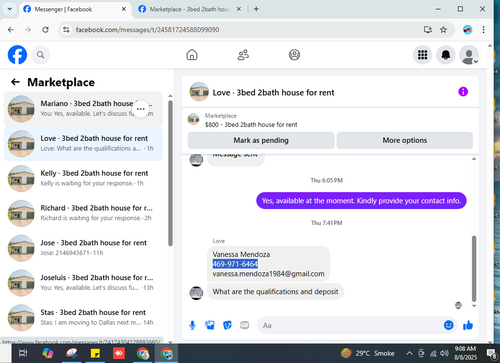Click Mark as pending button

[261, 140]
